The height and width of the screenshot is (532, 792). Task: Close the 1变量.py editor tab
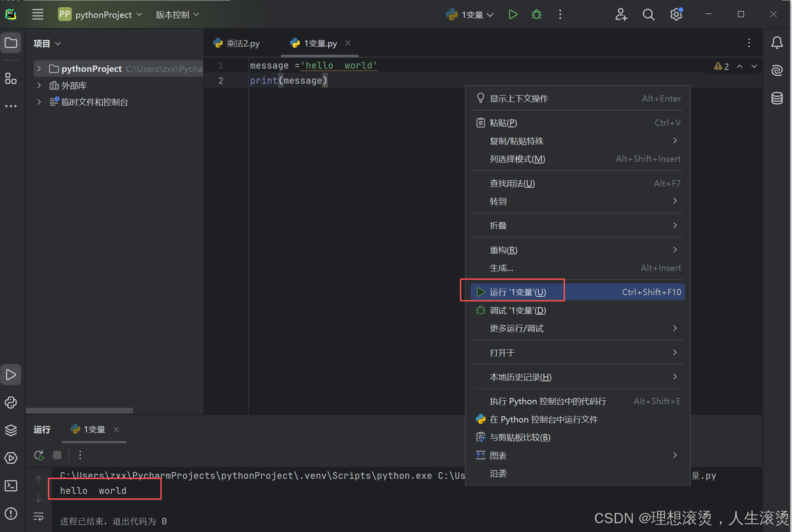(x=348, y=43)
